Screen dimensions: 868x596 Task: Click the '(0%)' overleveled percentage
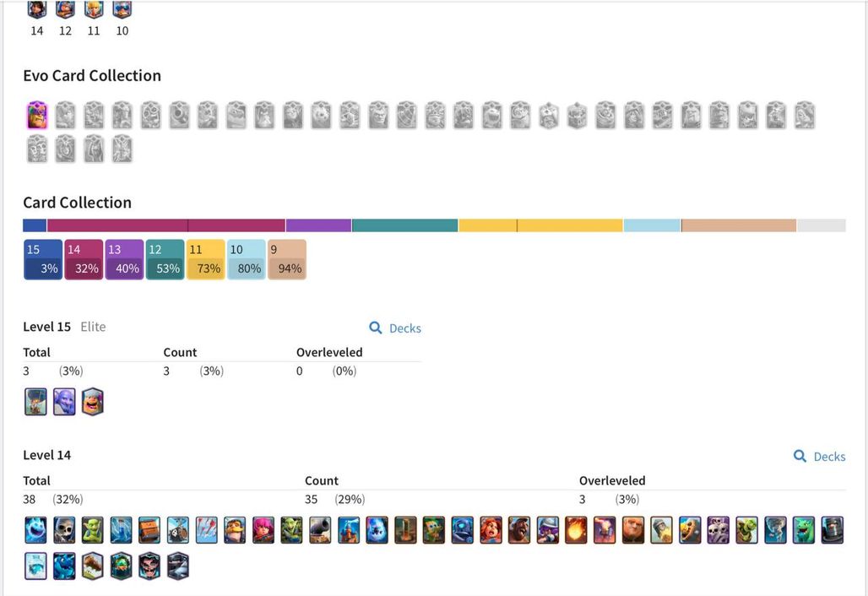pyautogui.click(x=344, y=371)
